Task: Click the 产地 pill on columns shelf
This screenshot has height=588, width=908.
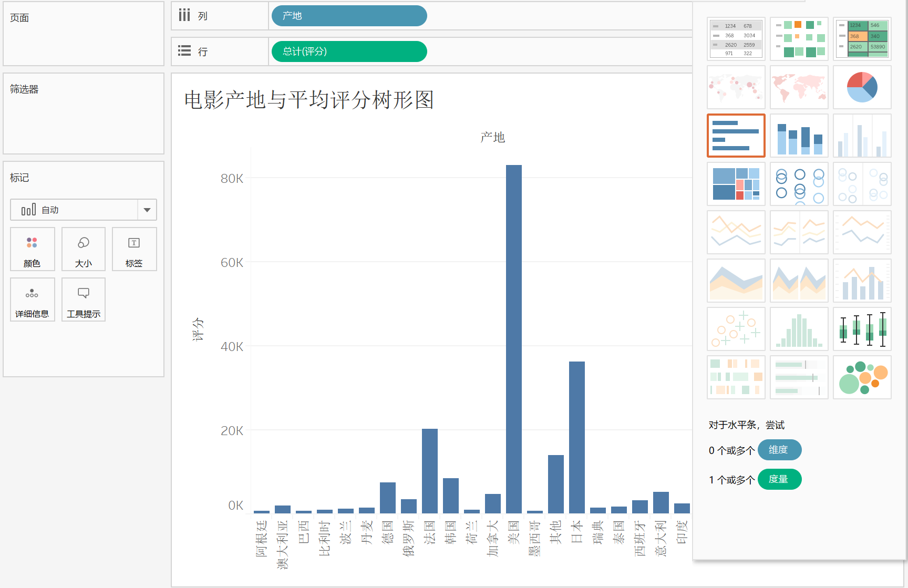Action: point(349,16)
